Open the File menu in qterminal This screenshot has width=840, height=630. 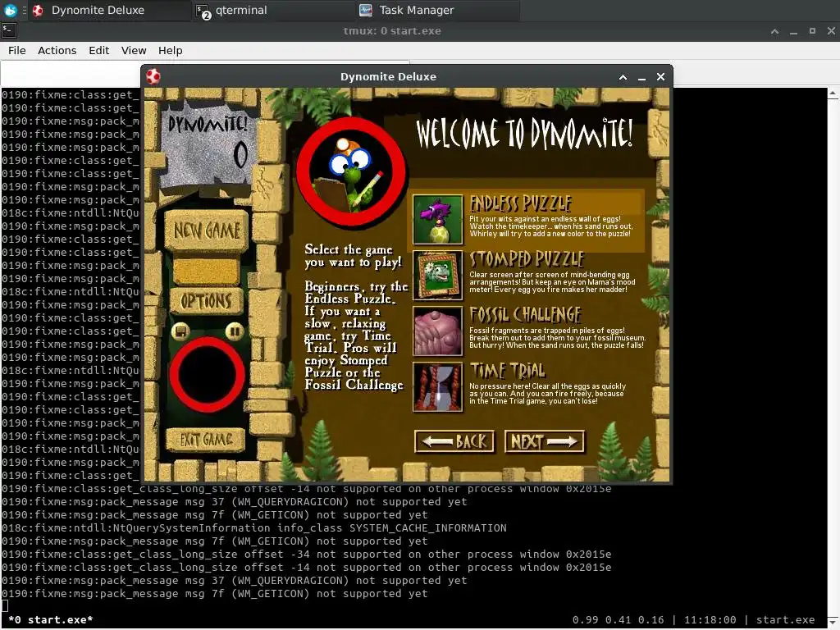point(16,50)
